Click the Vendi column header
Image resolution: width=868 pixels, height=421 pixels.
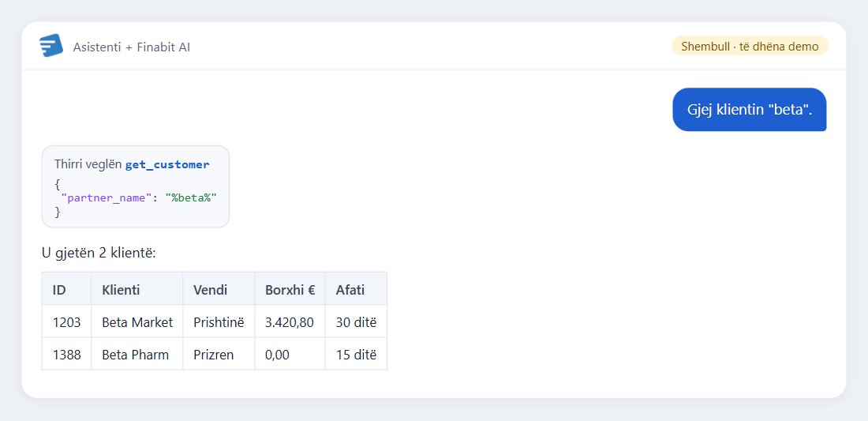click(x=219, y=288)
